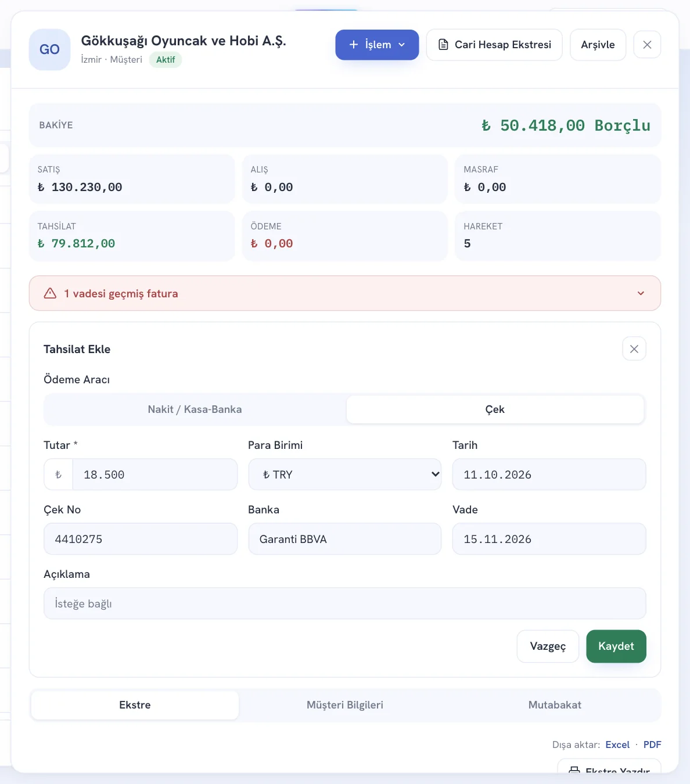The image size is (690, 784).
Task: Click the Lira currency symbol beside Tutar
Action: [58, 474]
